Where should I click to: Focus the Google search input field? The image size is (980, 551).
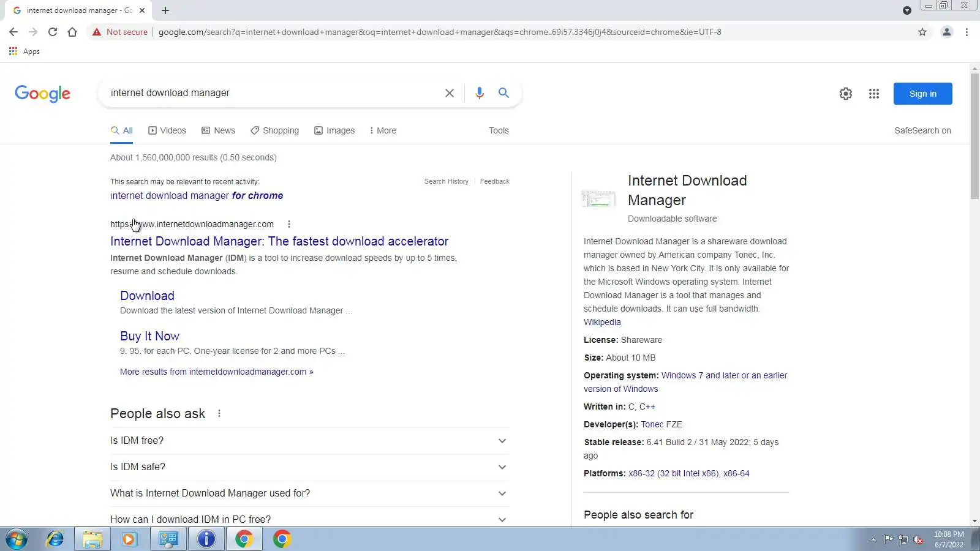273,93
